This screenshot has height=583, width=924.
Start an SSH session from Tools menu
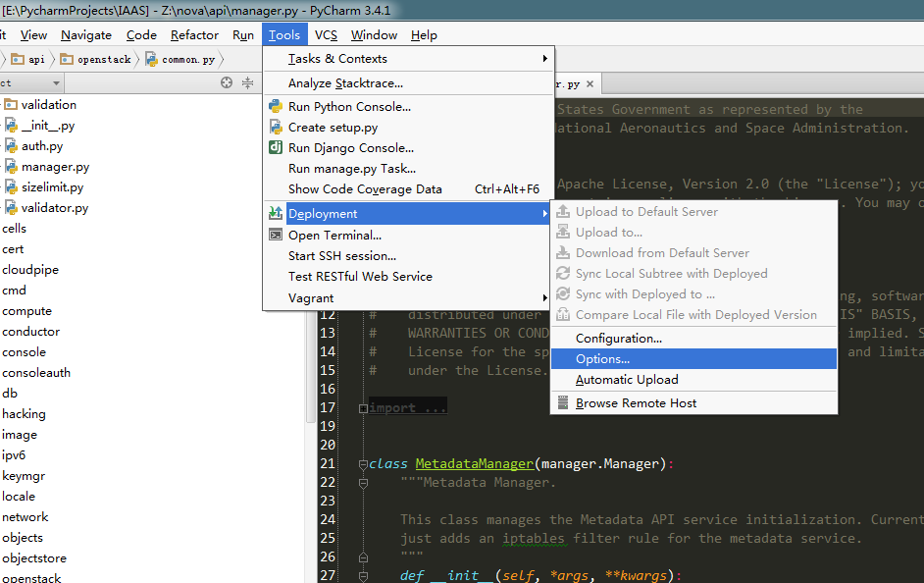tap(408, 256)
